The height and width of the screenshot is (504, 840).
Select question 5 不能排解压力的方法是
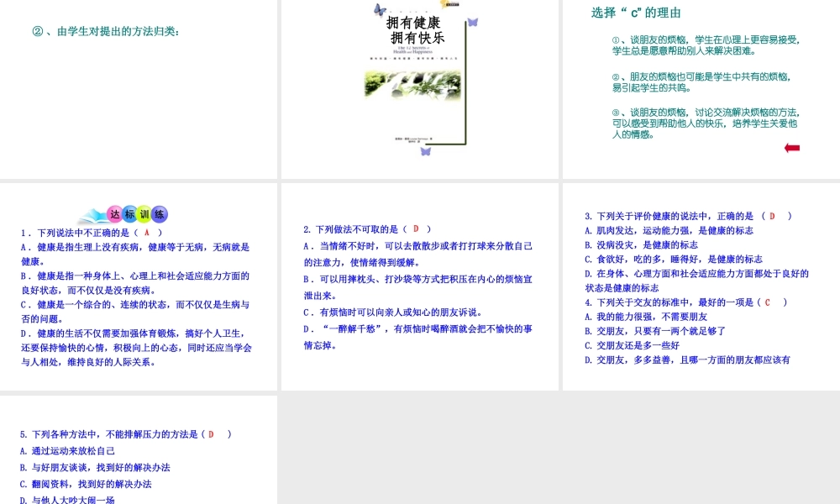pos(126,434)
